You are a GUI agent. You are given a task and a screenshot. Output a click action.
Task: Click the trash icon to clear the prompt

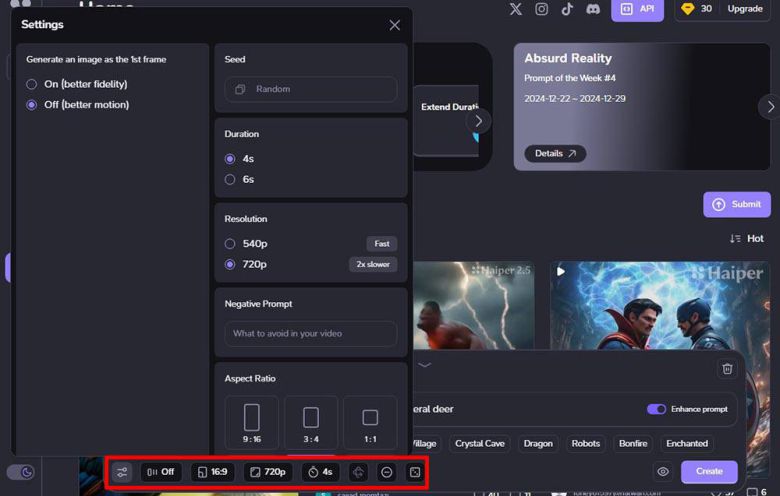[727, 369]
